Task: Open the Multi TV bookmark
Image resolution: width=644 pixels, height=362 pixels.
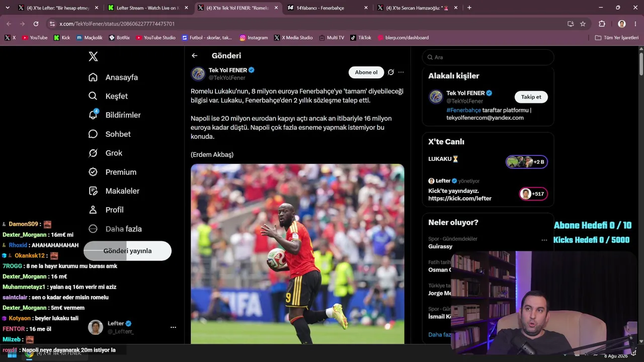Action: click(x=332, y=38)
